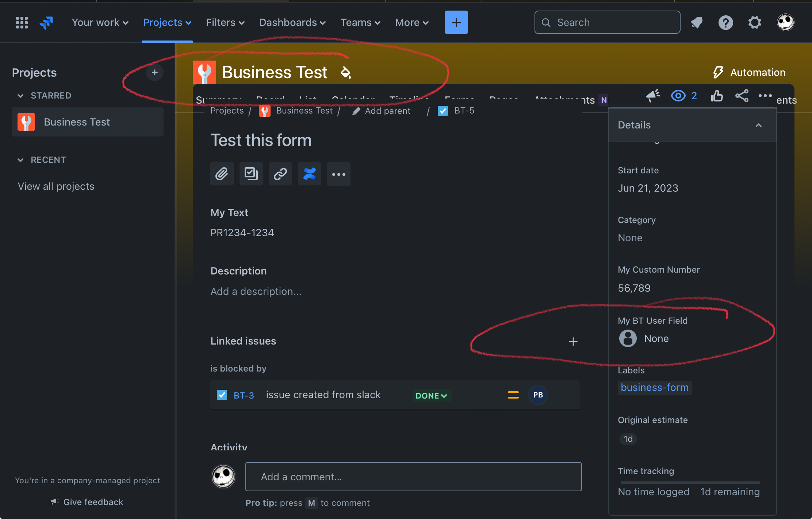
Task: Vote with the thumbs up icon
Action: tap(717, 96)
